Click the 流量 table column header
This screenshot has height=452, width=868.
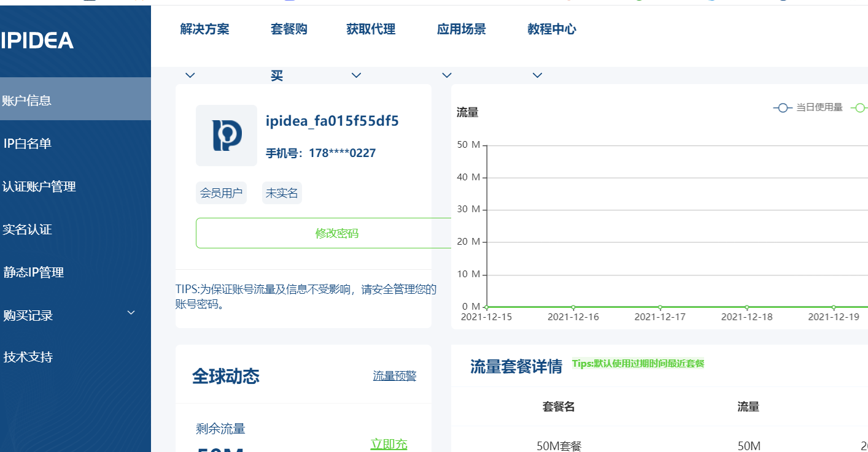748,407
